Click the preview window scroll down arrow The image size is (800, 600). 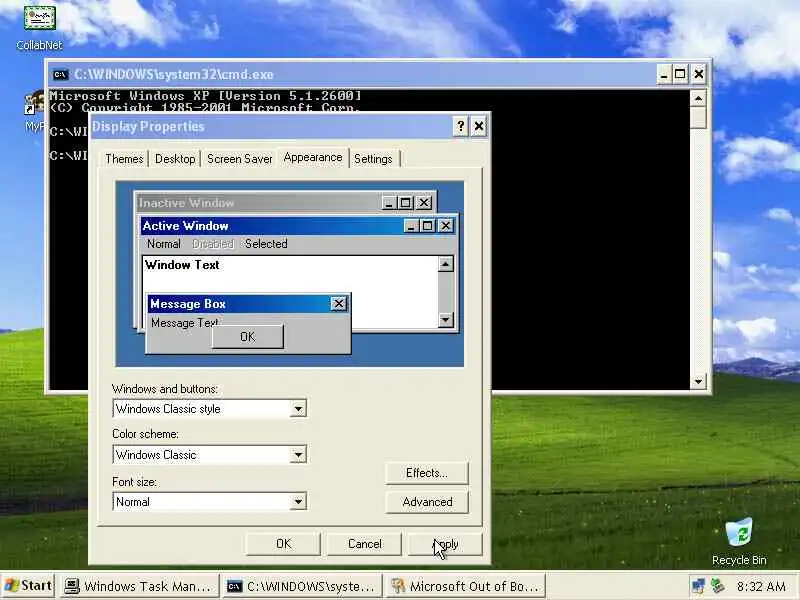pos(445,320)
